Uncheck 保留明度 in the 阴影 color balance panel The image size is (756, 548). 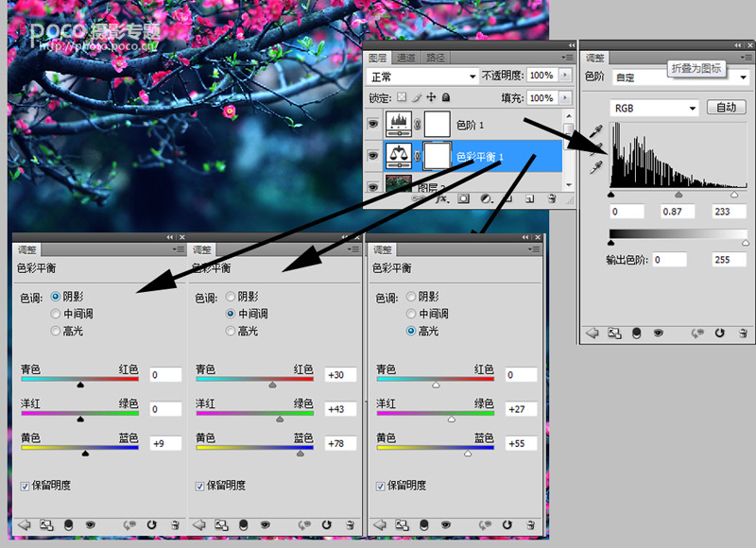tap(25, 486)
